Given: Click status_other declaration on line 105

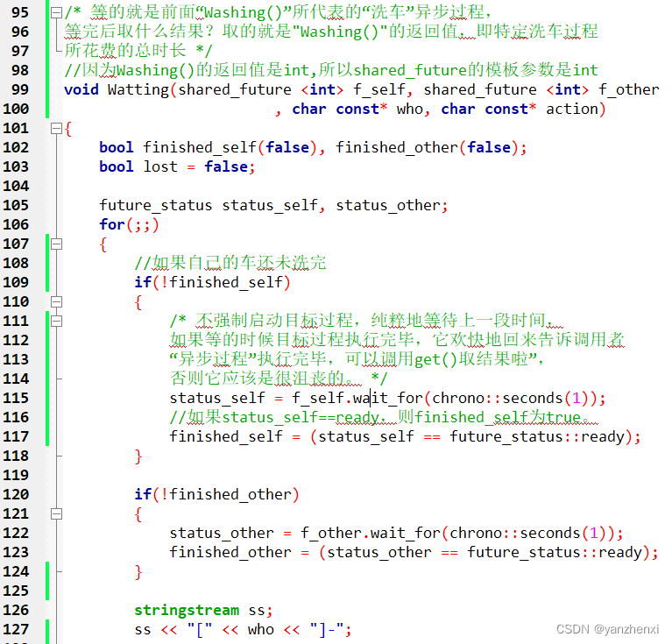Looking at the screenshot, I should pyautogui.click(x=388, y=205).
